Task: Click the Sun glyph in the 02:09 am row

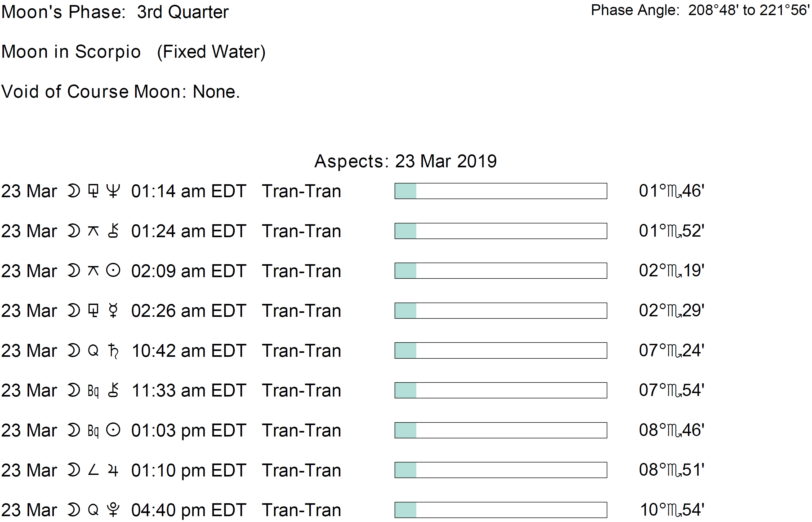Action: [113, 271]
